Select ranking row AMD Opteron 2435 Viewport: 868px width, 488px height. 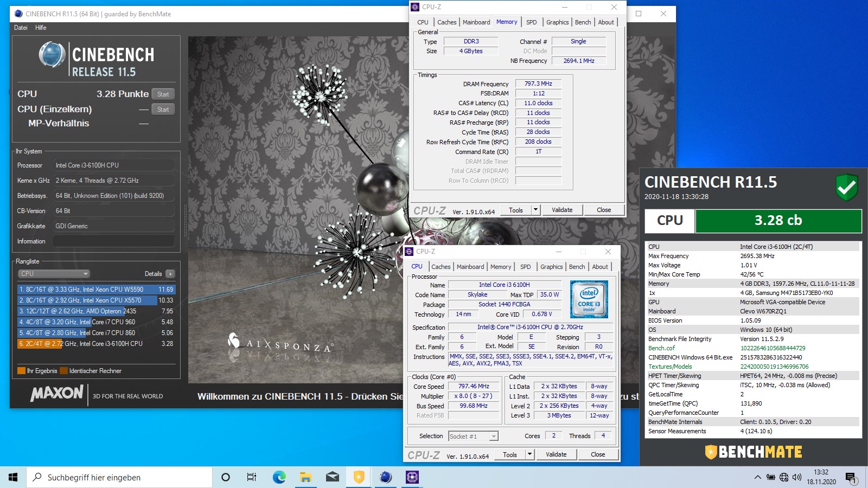click(96, 311)
